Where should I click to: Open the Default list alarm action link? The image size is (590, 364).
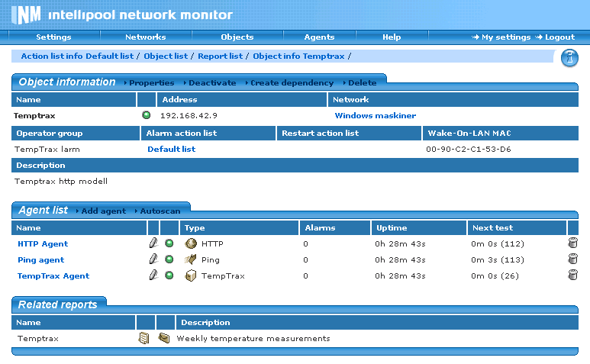tap(171, 149)
